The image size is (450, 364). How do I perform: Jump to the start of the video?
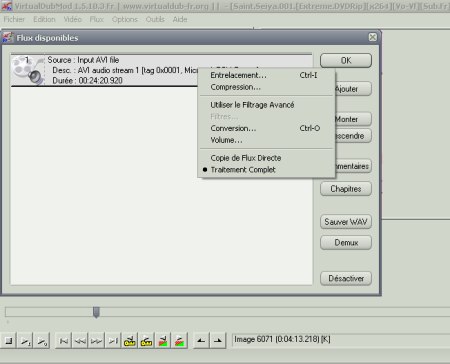pos(63,341)
